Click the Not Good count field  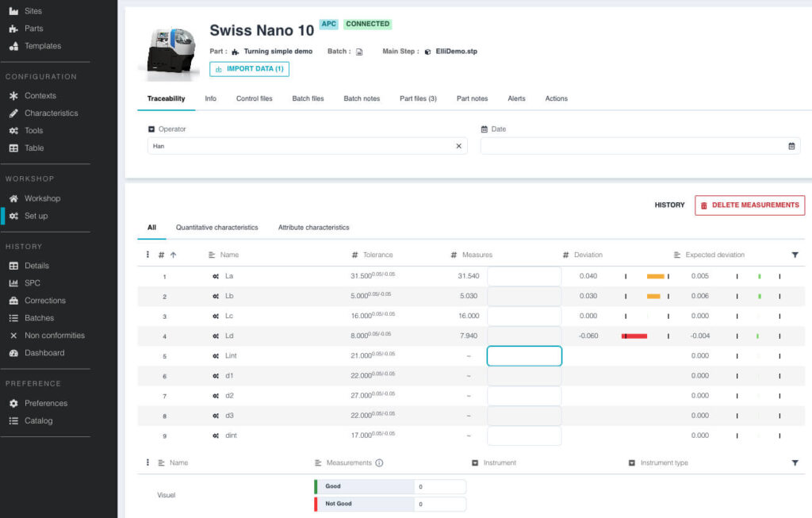(x=439, y=504)
